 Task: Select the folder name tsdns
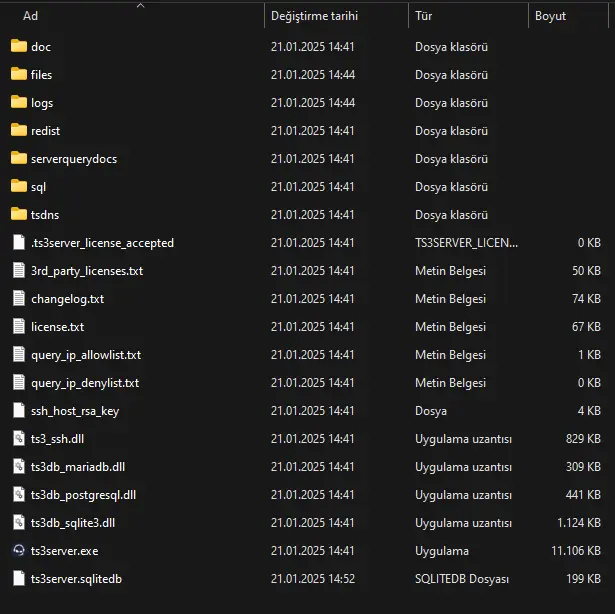point(45,215)
